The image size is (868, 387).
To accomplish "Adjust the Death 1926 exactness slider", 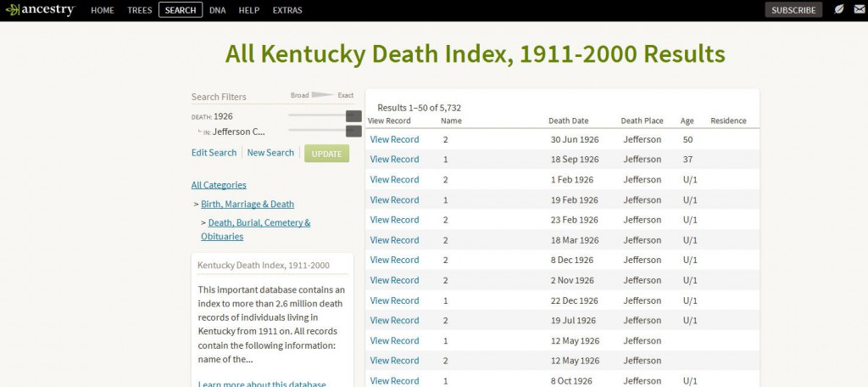I will tap(353, 116).
